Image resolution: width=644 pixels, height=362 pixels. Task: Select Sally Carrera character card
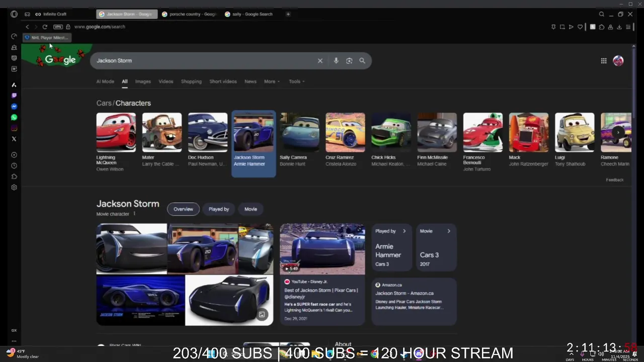coord(299,140)
